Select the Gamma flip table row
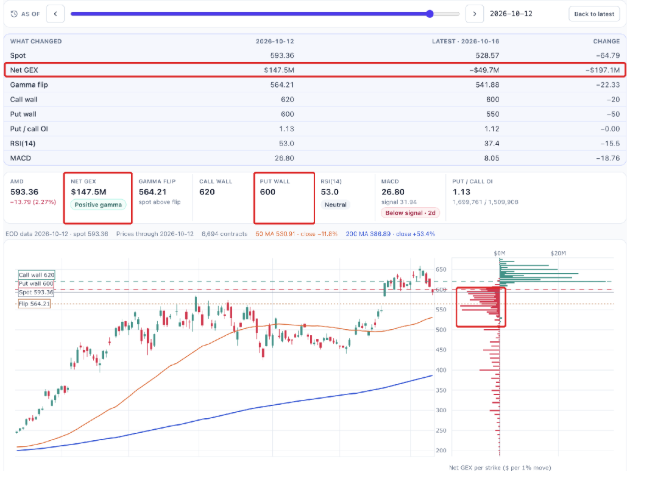 click(x=315, y=85)
